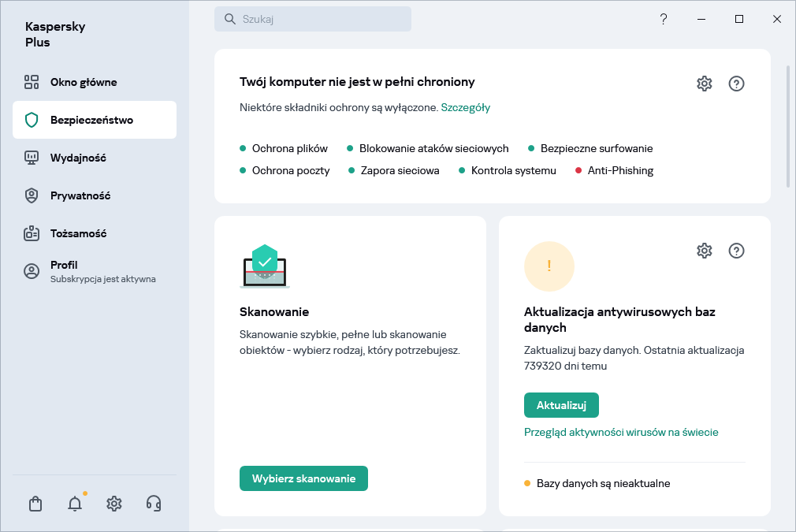This screenshot has width=796, height=532.
Task: Open the Szczegóły link
Action: (x=465, y=107)
